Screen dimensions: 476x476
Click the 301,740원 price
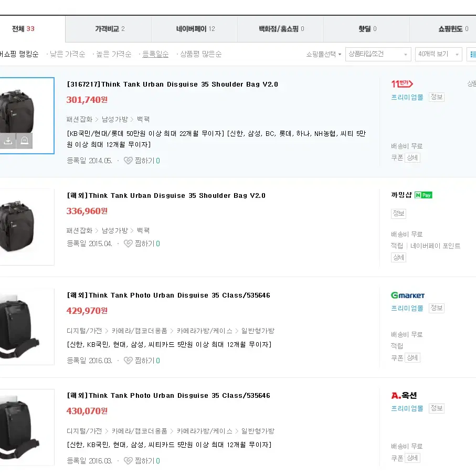[87, 100]
